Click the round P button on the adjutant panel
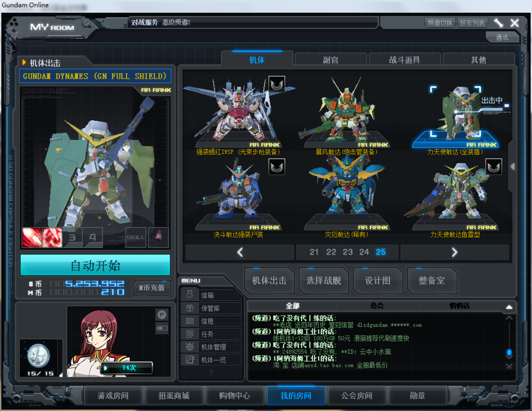 pyautogui.click(x=162, y=315)
